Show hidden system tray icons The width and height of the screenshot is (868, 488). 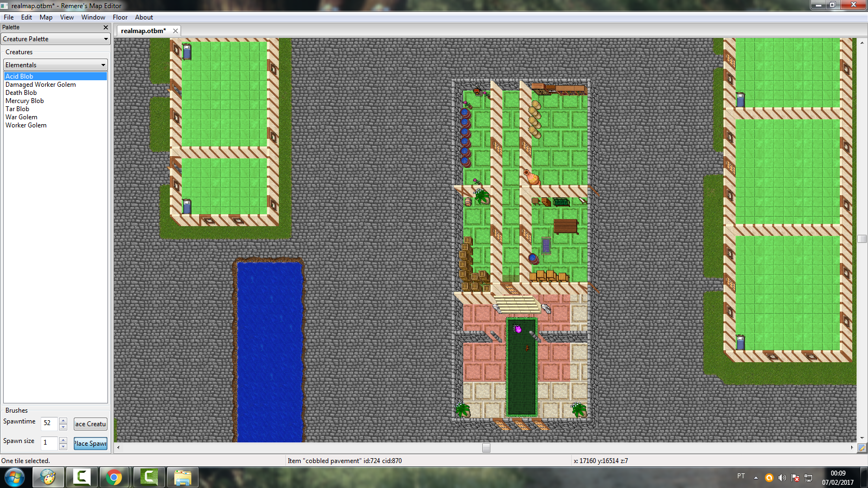click(756, 478)
